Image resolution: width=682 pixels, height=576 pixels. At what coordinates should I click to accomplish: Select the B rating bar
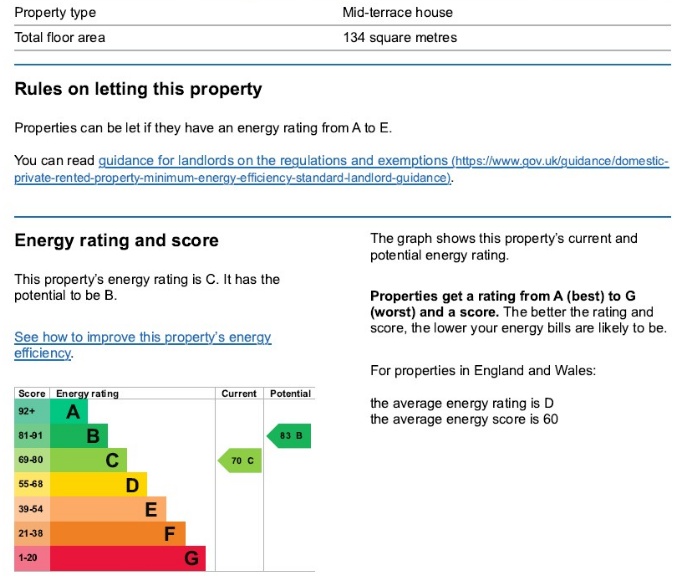(x=79, y=436)
